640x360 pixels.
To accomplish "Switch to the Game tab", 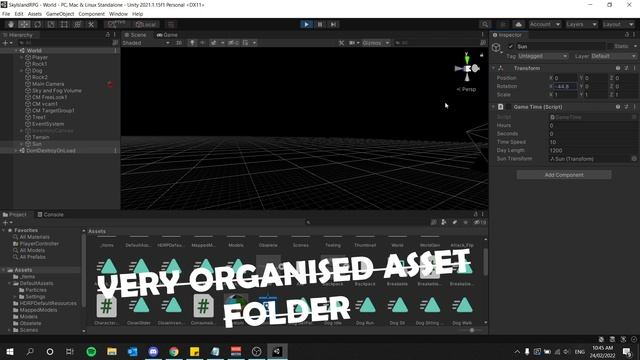I will (167, 35).
